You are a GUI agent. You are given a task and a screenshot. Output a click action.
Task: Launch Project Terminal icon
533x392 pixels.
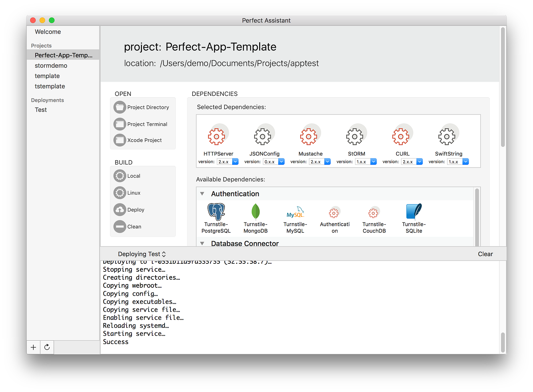(120, 124)
